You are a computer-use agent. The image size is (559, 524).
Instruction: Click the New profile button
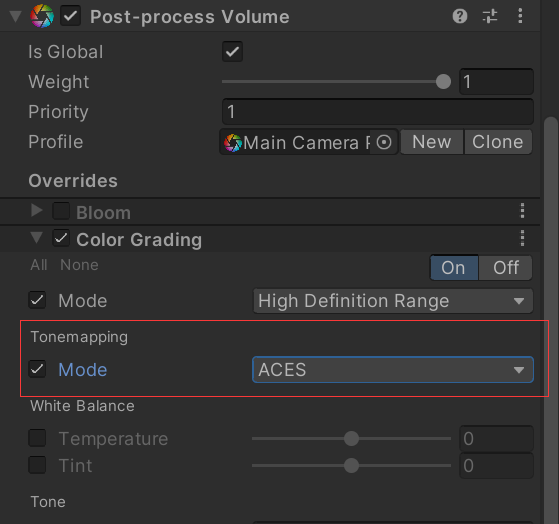tap(432, 142)
